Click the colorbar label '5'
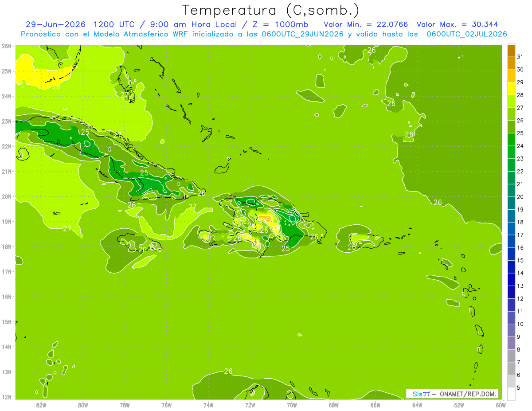532x411 pixels. point(519,388)
